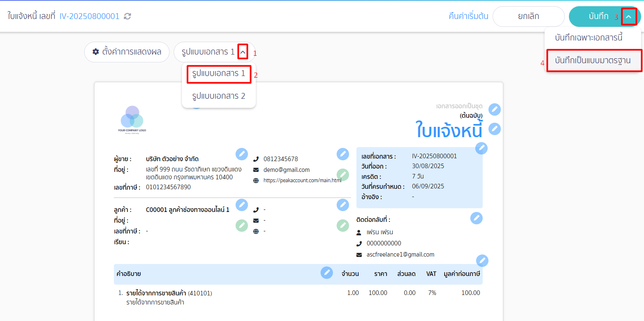This screenshot has width=644, height=321.
Task: Click the phone icon next to 0812345678
Action: tap(256, 159)
